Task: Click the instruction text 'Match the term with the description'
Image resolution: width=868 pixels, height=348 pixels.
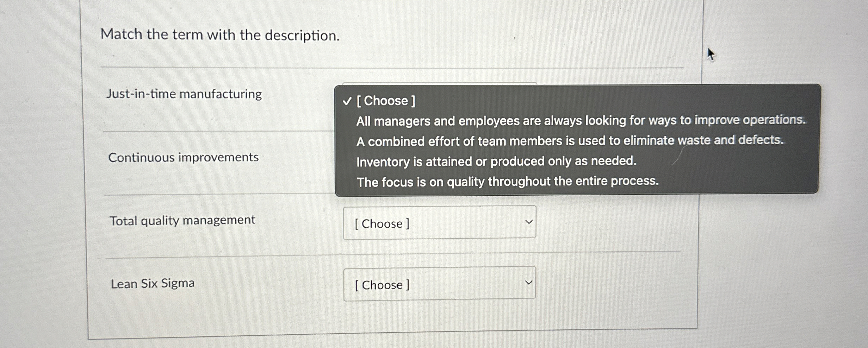Action: [x=219, y=34]
